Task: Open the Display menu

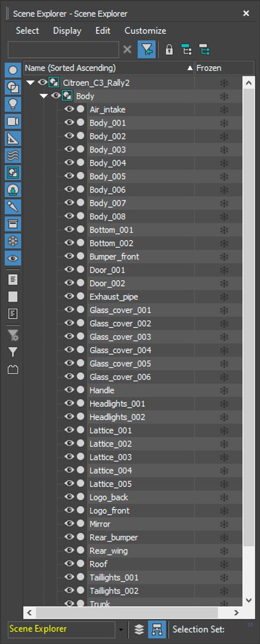Action: (x=67, y=31)
